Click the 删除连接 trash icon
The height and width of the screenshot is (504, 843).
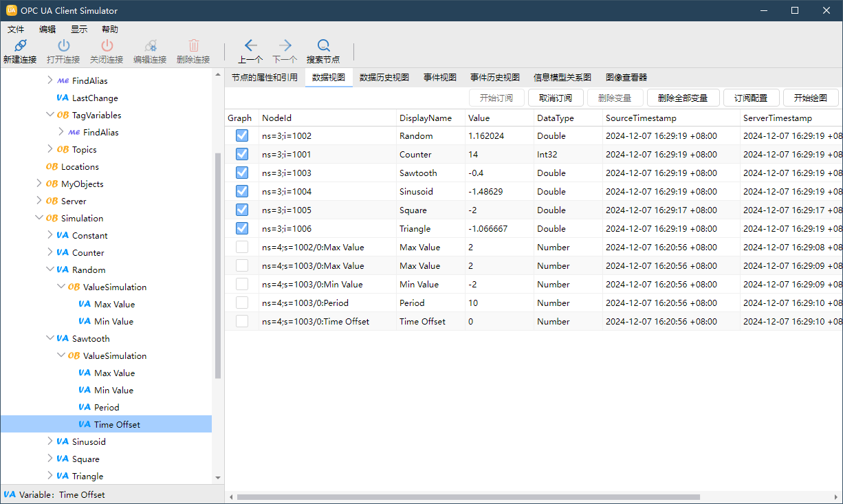pyautogui.click(x=193, y=46)
